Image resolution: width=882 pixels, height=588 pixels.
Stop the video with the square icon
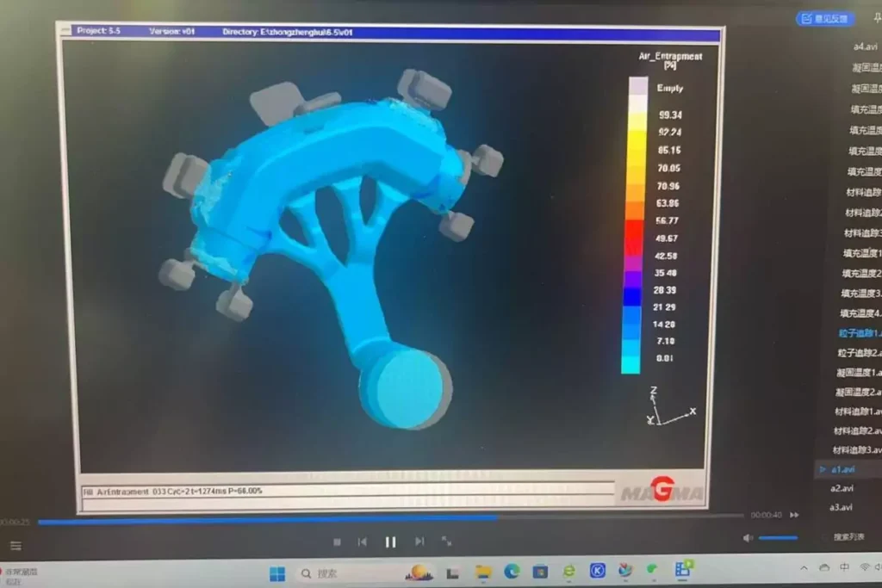[338, 542]
